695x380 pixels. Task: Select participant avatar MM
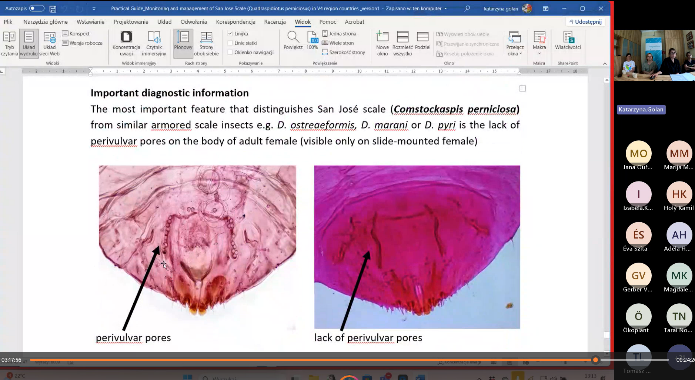(679, 153)
